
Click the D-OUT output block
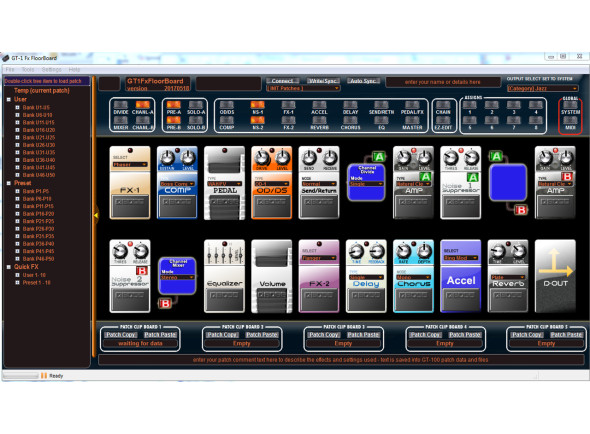(555, 276)
